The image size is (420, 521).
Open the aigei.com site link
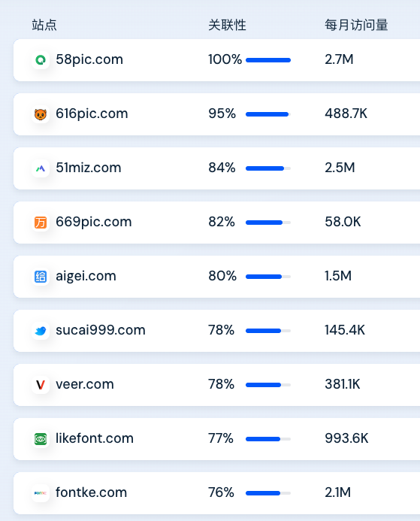point(86,277)
